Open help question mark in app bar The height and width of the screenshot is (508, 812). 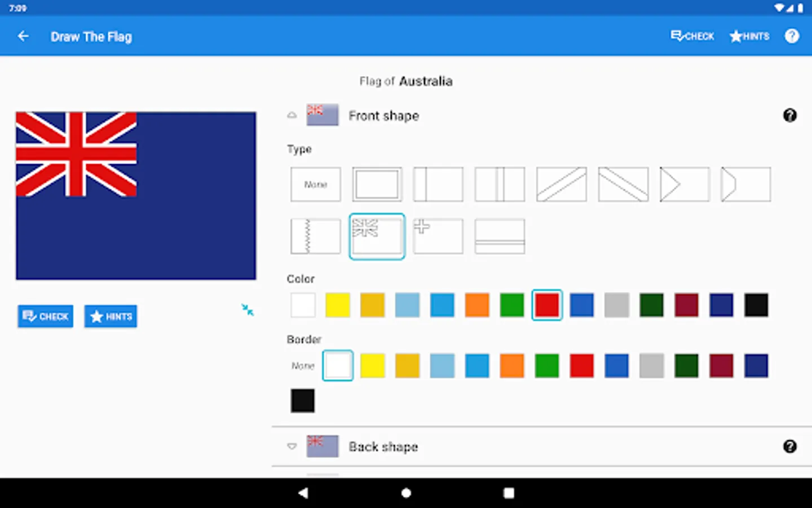click(792, 37)
